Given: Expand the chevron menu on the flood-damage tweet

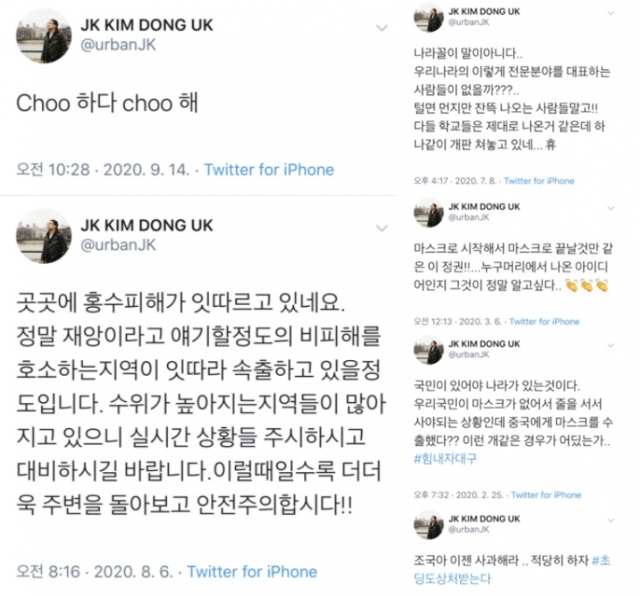Looking at the screenshot, I should point(382,228).
